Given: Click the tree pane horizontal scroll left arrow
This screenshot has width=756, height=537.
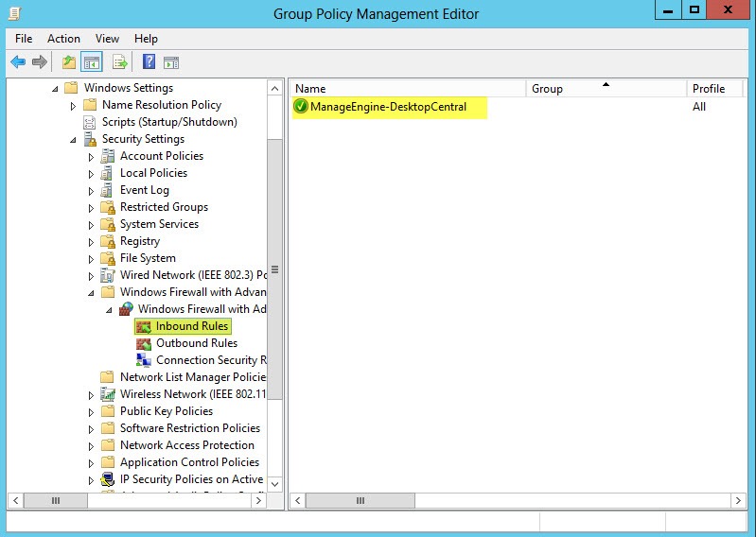Looking at the screenshot, I should pyautogui.click(x=15, y=500).
